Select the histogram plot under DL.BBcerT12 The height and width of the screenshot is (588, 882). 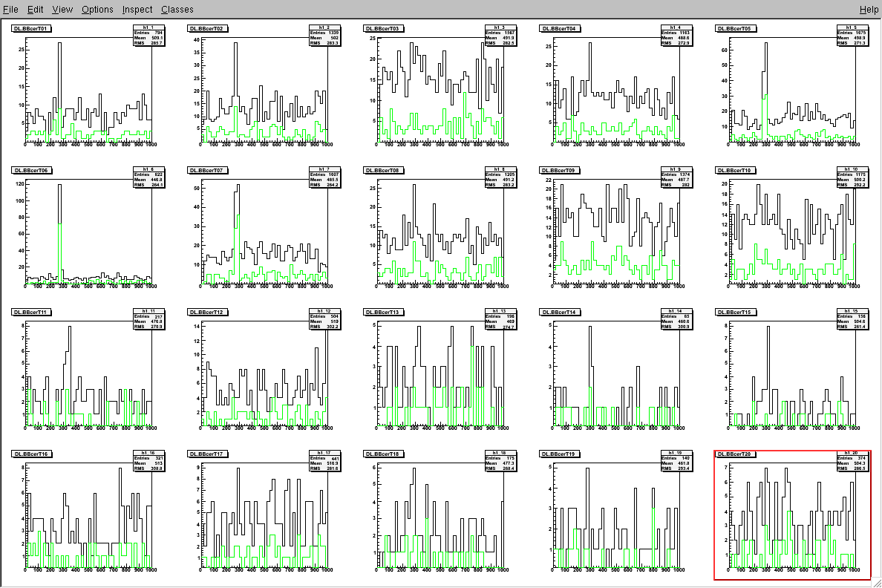pyautogui.click(x=264, y=373)
